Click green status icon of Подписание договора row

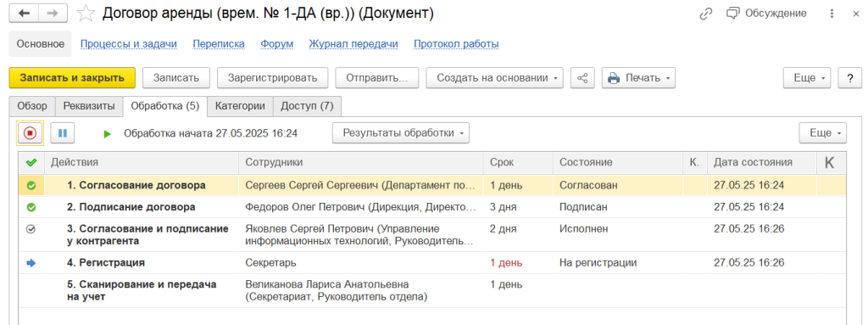tap(31, 207)
